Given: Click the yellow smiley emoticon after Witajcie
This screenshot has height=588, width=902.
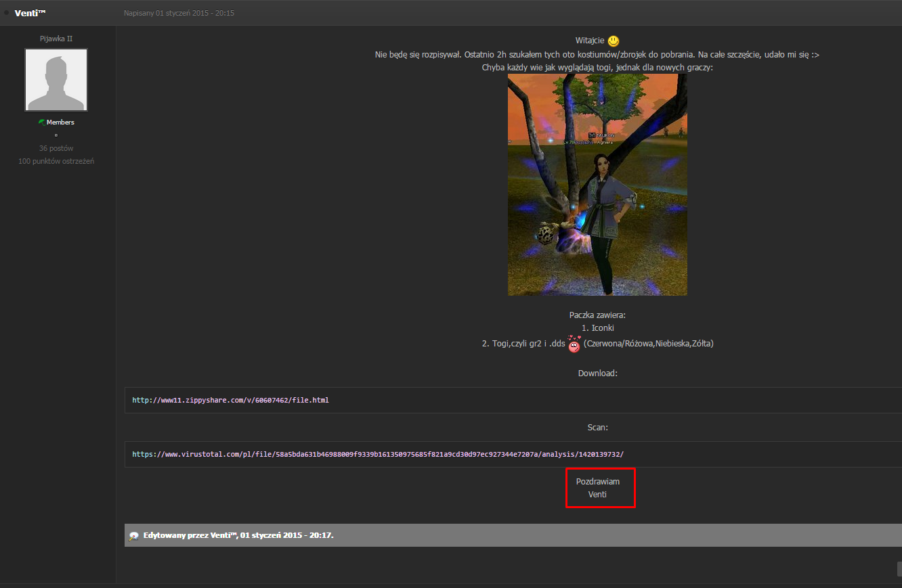Looking at the screenshot, I should (614, 41).
